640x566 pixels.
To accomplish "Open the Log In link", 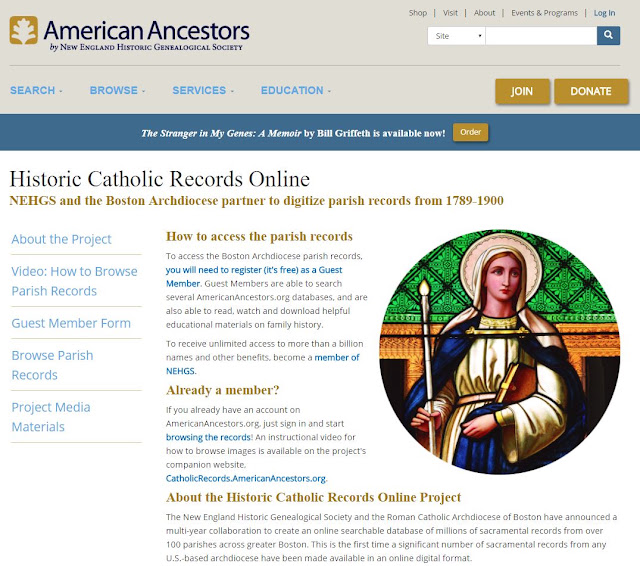I will [x=604, y=13].
